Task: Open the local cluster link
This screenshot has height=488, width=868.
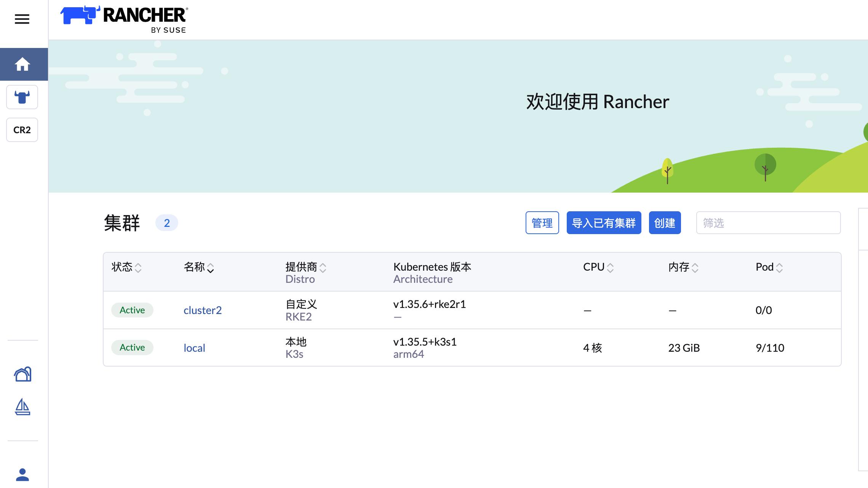Action: [x=194, y=348]
